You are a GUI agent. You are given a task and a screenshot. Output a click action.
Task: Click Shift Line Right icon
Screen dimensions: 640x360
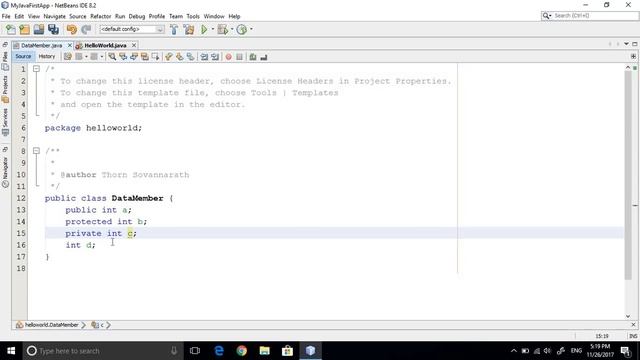point(215,57)
